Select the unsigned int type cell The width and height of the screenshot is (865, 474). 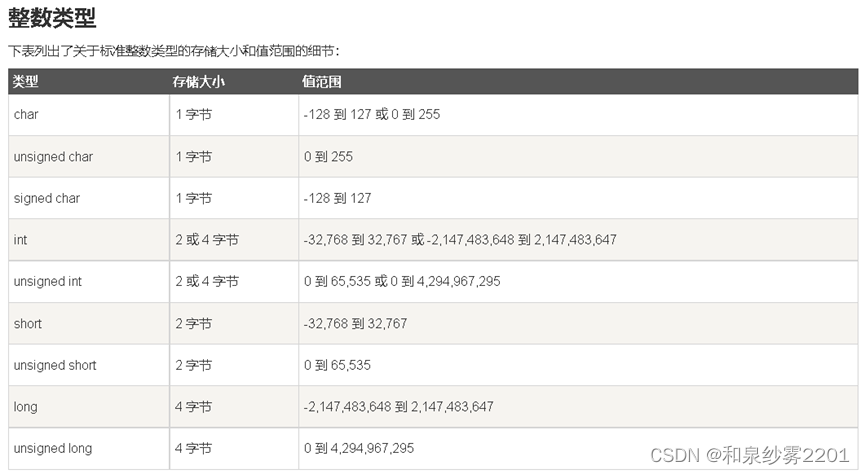tap(48, 282)
